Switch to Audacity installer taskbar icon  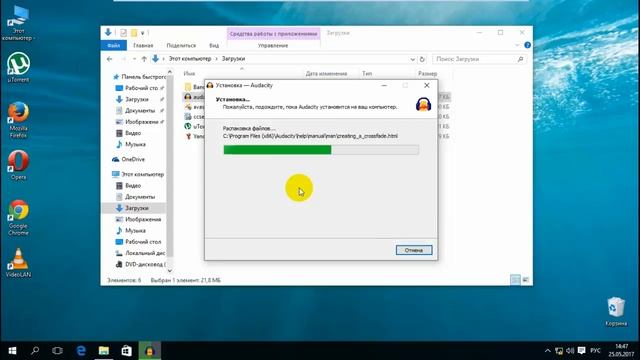coord(149,351)
